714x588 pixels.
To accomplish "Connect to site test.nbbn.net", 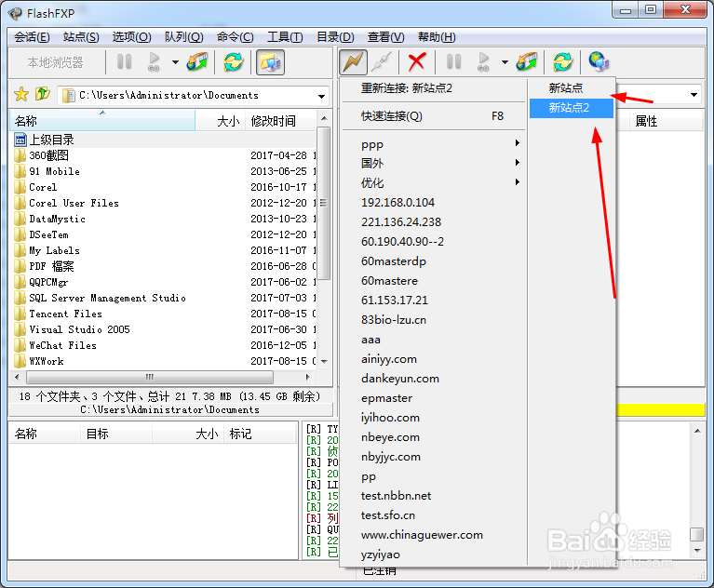I will point(434,496).
